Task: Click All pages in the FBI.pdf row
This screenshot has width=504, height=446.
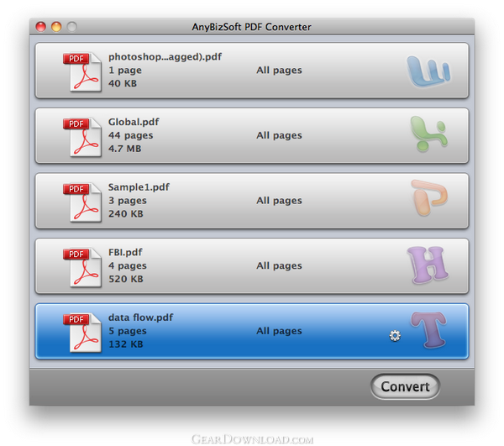Action: pyautogui.click(x=279, y=266)
